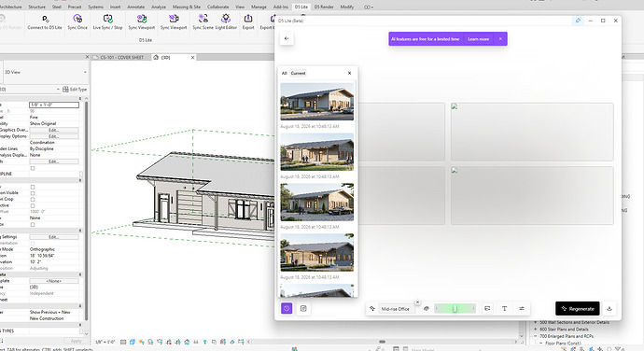644x351 pixels.
Task: Click the Regenerate button
Action: (578, 309)
